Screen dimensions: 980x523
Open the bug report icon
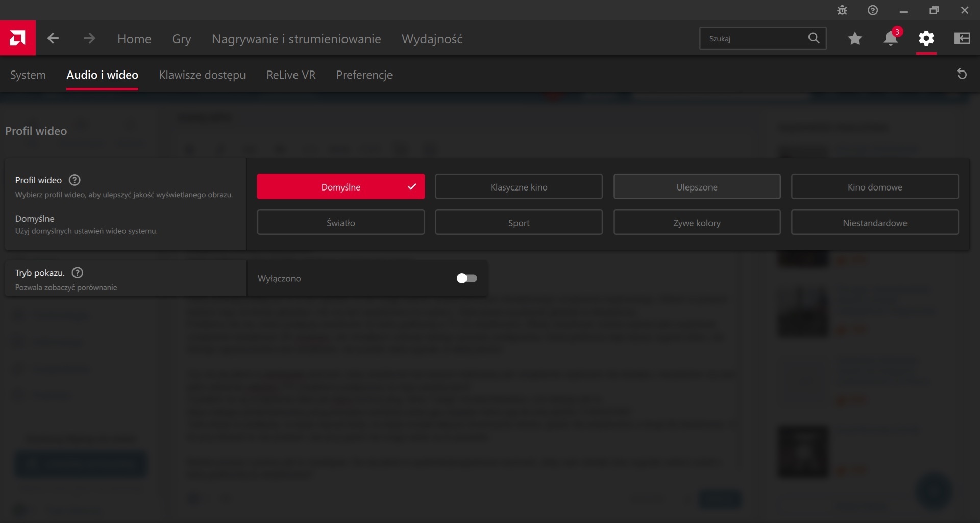click(842, 10)
